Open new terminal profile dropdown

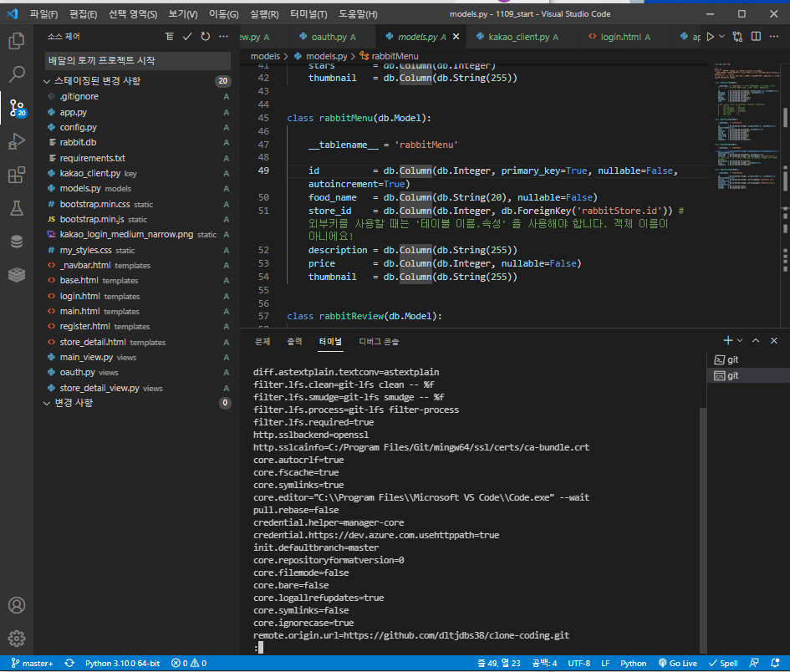pyautogui.click(x=740, y=340)
